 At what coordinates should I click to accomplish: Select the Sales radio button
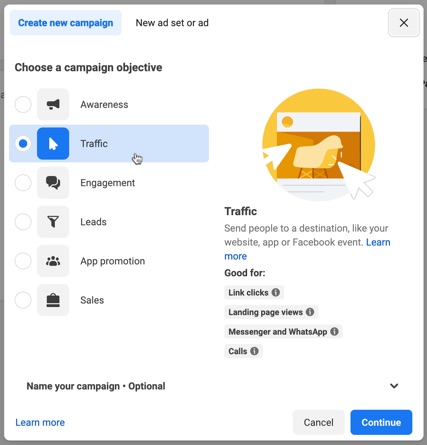pos(23,300)
